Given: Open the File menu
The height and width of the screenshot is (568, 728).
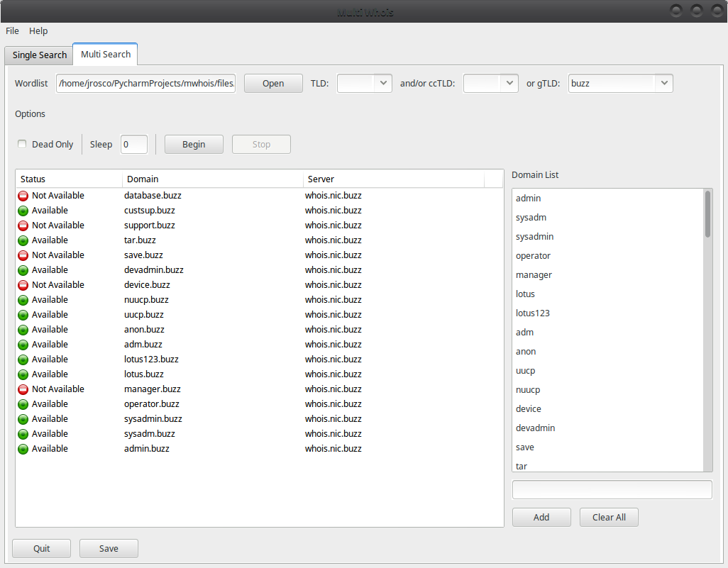Looking at the screenshot, I should coord(13,31).
